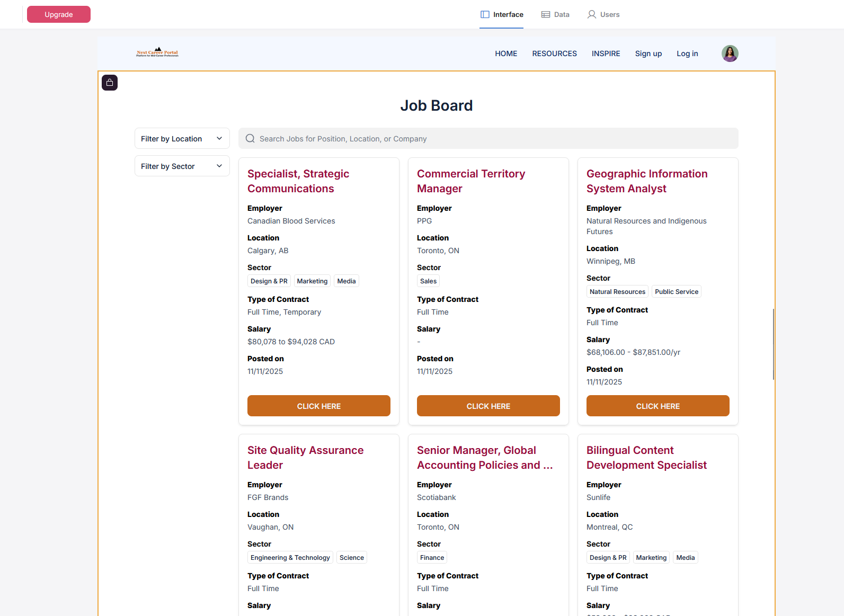Switch to the Users tab

[603, 14]
